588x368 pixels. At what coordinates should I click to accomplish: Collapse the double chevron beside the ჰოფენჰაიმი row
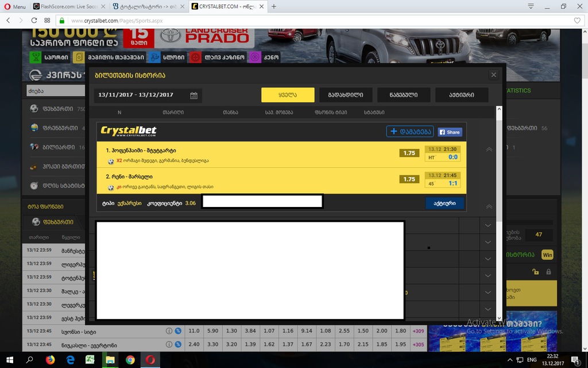pyautogui.click(x=489, y=149)
